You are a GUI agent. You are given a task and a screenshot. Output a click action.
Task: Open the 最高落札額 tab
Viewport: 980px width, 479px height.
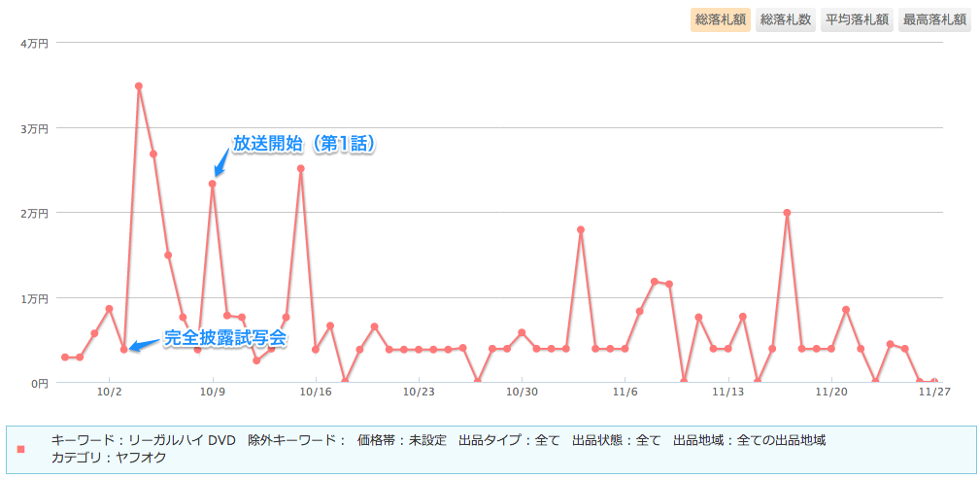click(x=934, y=19)
